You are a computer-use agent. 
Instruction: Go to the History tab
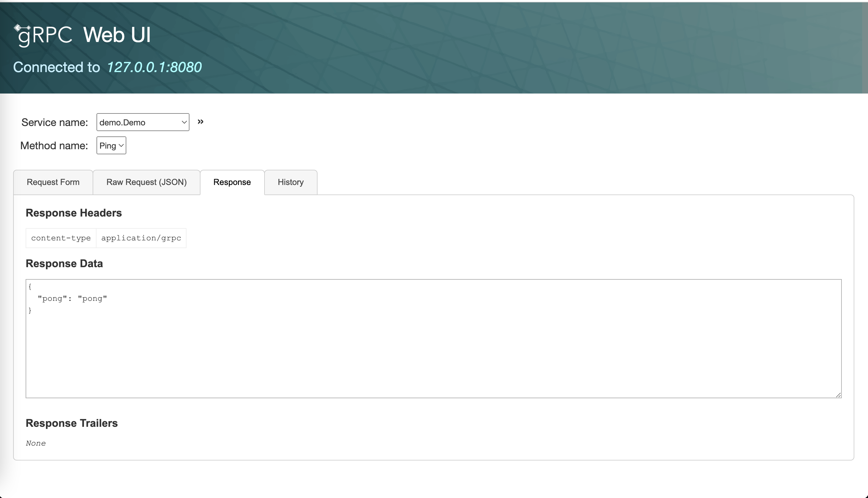click(290, 182)
